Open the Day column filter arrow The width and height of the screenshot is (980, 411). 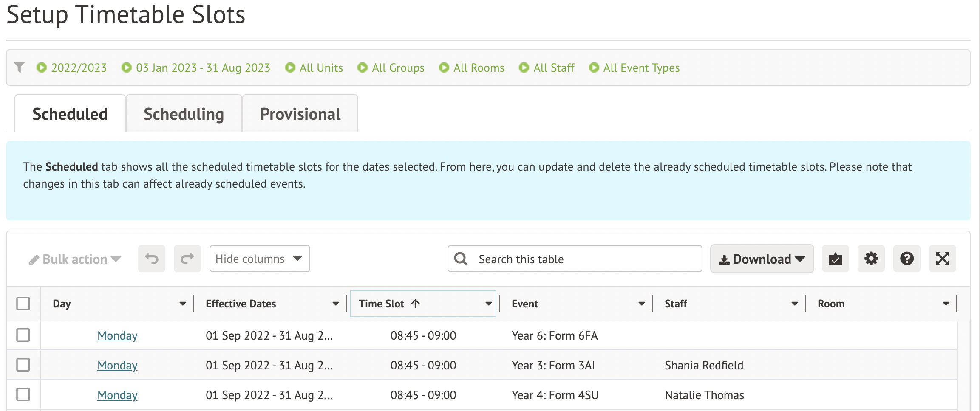click(x=183, y=304)
